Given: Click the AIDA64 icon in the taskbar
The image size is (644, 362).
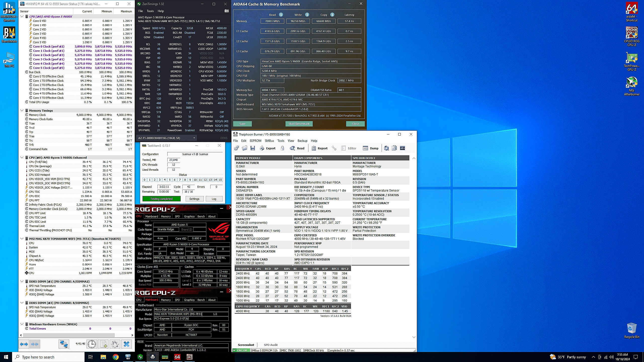Looking at the screenshot, I should (177, 357).
